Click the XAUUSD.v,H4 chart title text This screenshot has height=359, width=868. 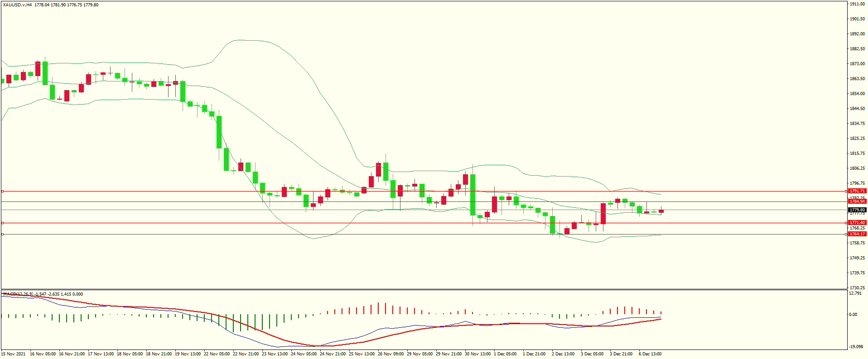17,5
